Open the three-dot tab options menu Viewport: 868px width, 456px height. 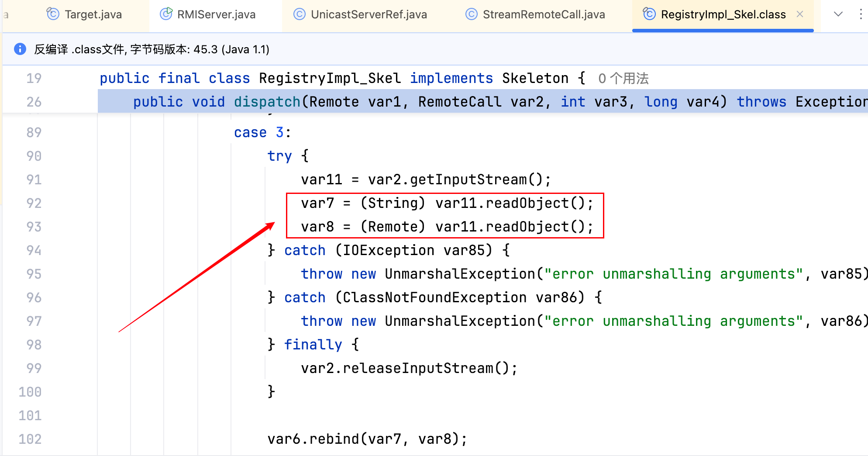[861, 14]
